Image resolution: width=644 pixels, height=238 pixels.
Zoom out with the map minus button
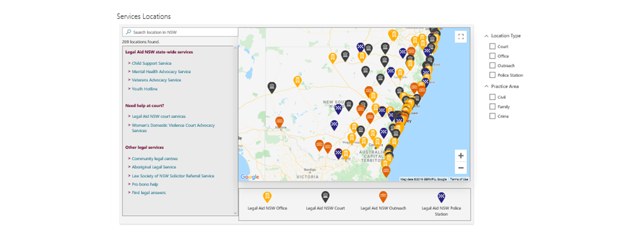pos(461,167)
